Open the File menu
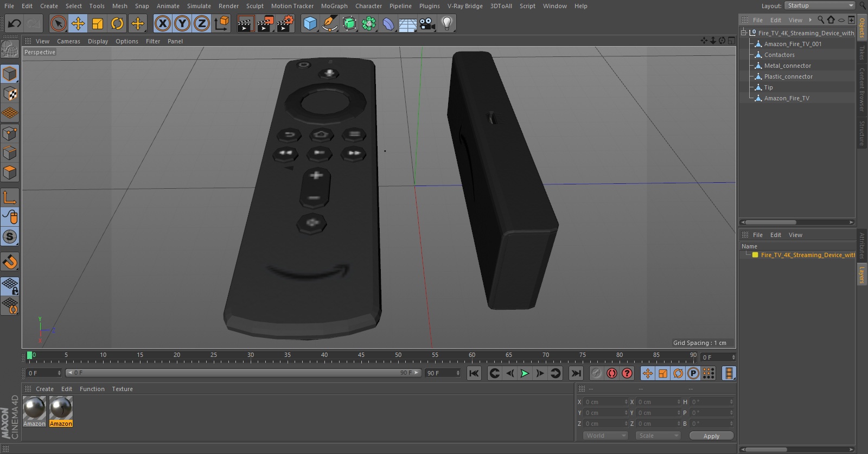 pyautogui.click(x=9, y=6)
